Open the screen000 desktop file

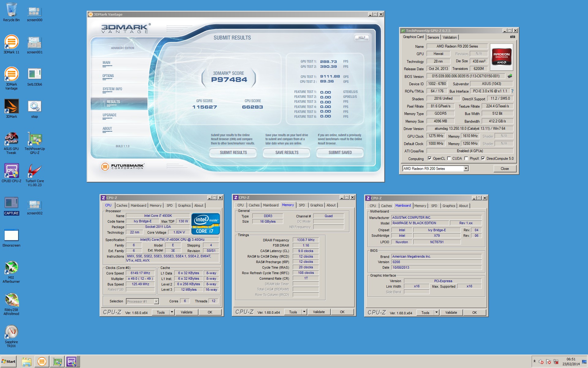(35, 14)
